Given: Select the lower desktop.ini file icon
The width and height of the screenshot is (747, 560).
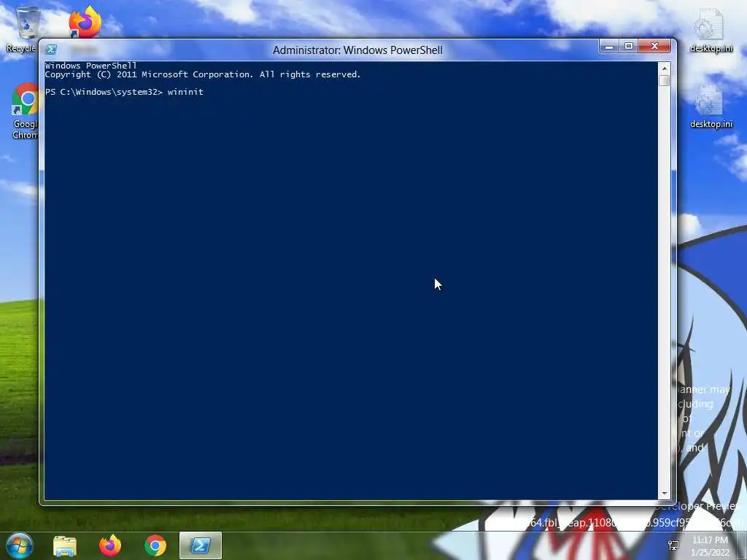Looking at the screenshot, I should pyautogui.click(x=711, y=107).
